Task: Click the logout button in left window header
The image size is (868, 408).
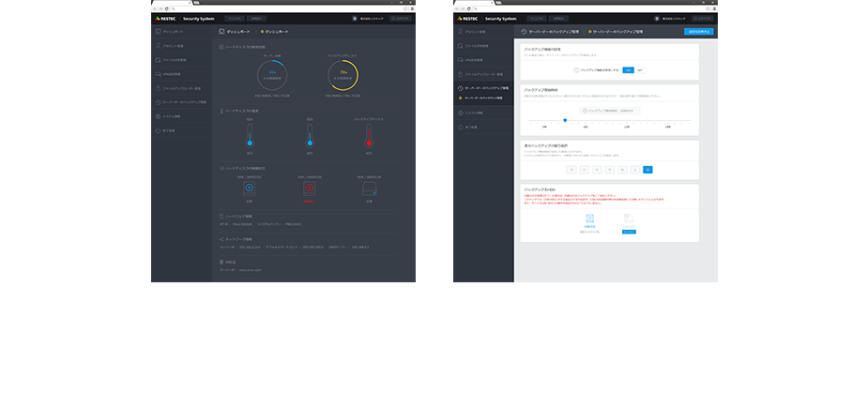Action: click(401, 18)
